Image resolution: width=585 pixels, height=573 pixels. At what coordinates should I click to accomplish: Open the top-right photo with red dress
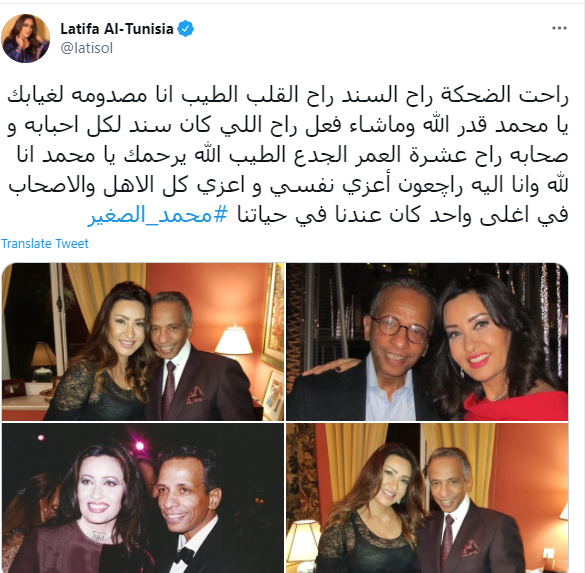(x=427, y=342)
